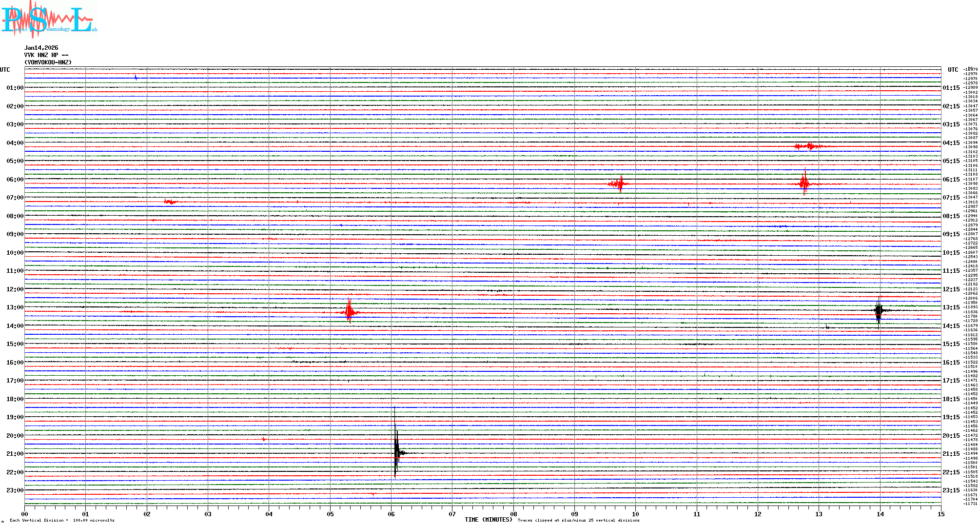This screenshot has width=980, height=527.
Task: Click the Each Vertical Division scale note
Action: click(62, 520)
